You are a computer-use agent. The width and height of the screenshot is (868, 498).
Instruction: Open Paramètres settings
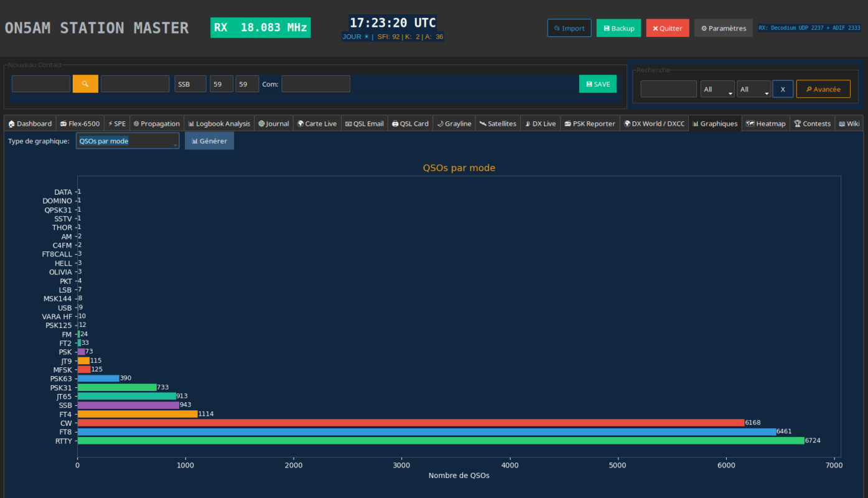(x=724, y=28)
